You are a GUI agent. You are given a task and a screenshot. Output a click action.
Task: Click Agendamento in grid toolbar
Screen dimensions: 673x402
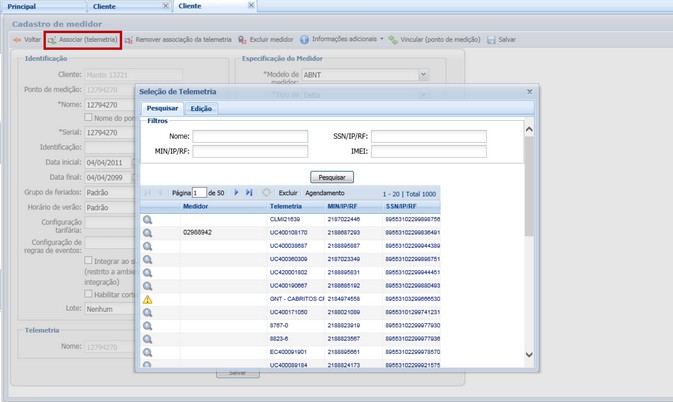click(x=325, y=192)
